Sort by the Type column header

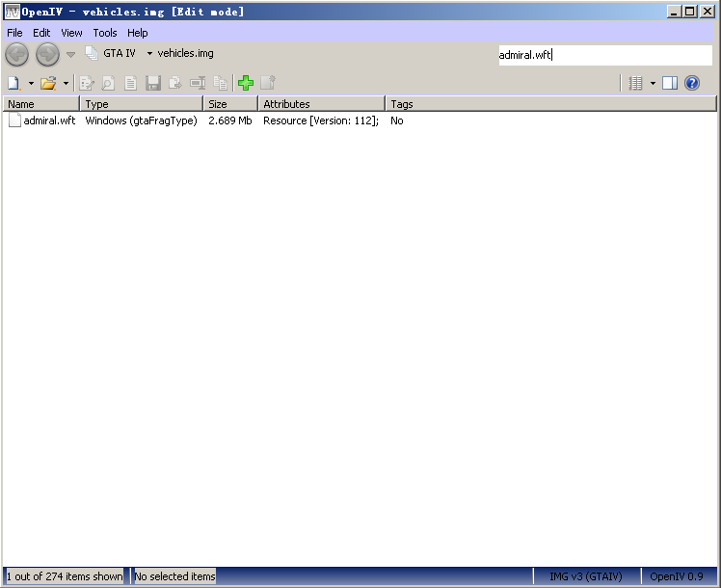click(142, 104)
